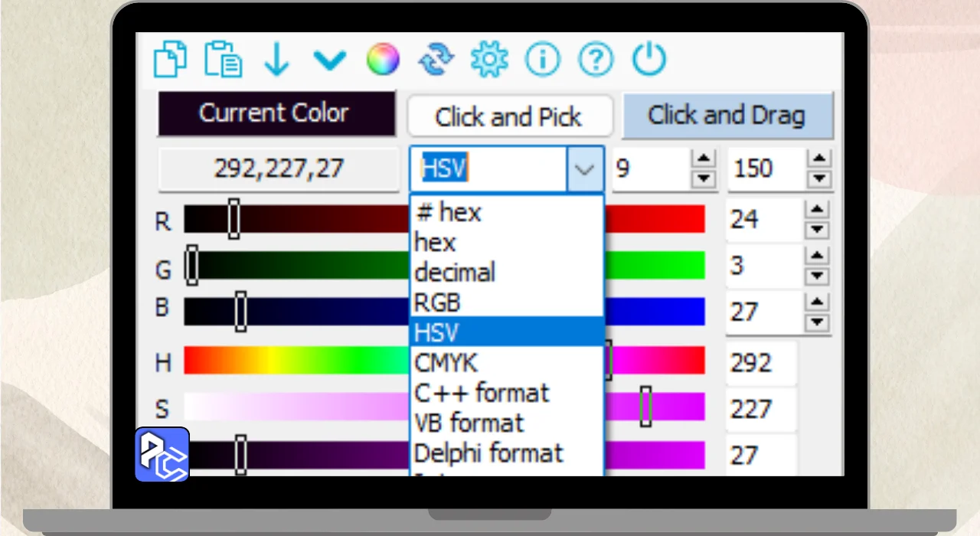Click the B field showing 27 with spinner
Image resolution: width=980 pixels, height=536 pixels.
coord(764,312)
